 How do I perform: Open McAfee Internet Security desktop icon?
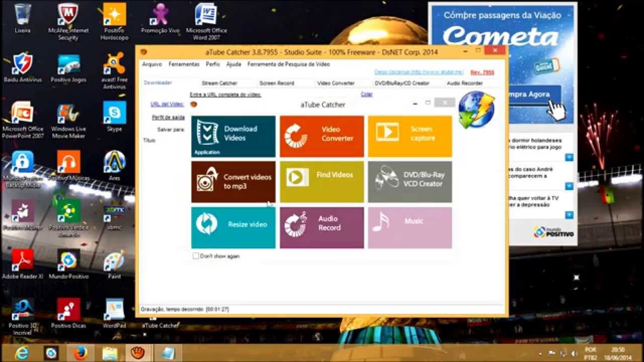pyautogui.click(x=68, y=21)
